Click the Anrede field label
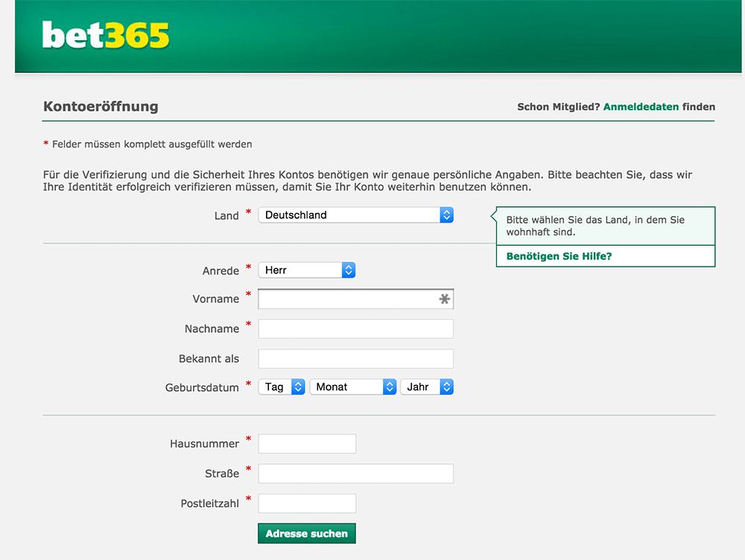The height and width of the screenshot is (560, 745). 221,271
